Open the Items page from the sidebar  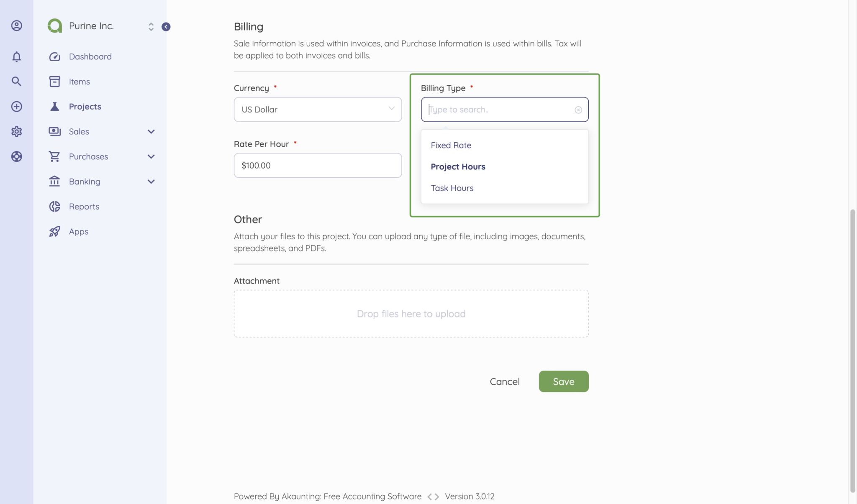pyautogui.click(x=79, y=81)
